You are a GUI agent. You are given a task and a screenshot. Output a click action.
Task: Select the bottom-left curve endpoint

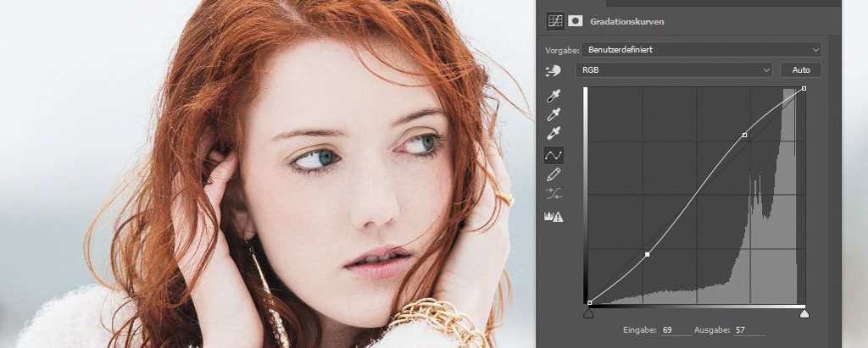(590, 302)
